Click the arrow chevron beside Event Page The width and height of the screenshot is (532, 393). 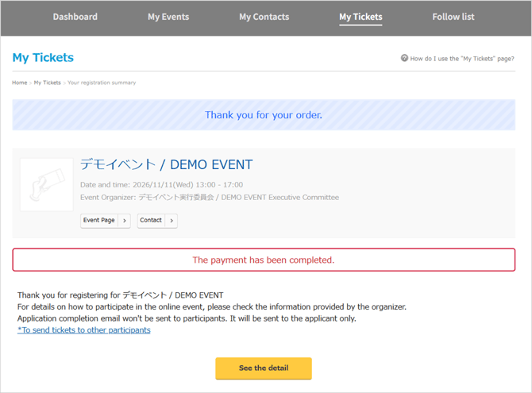point(125,221)
